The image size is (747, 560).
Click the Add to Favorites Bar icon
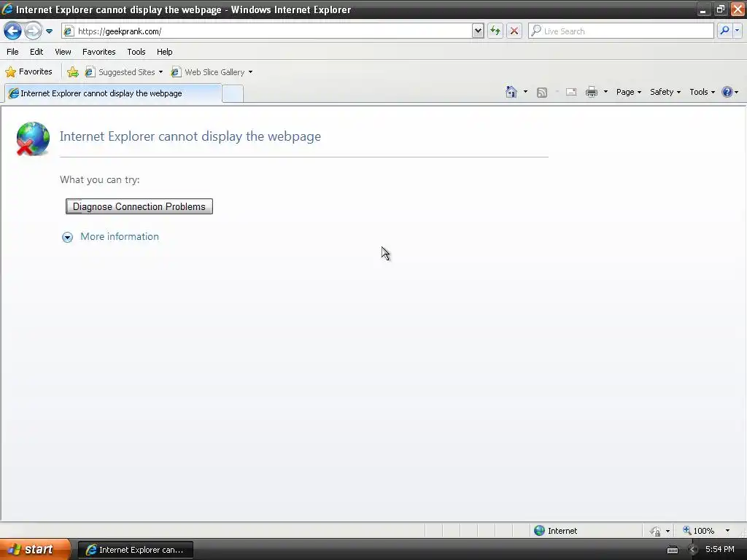click(x=72, y=72)
